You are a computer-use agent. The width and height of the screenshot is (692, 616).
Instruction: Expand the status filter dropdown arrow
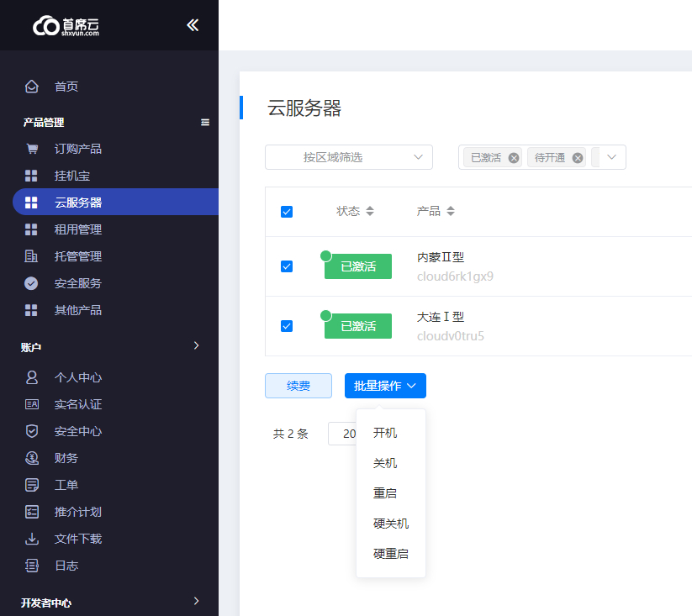[x=611, y=157]
